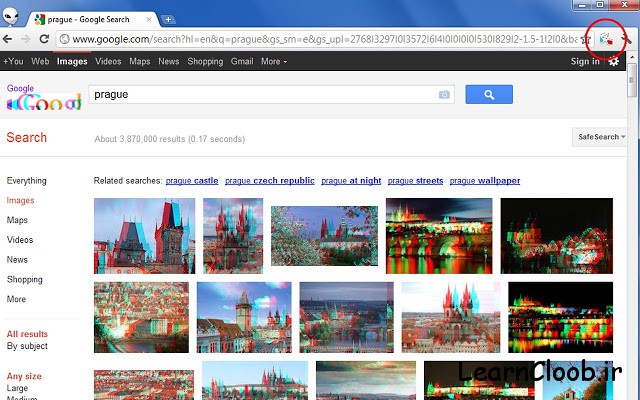Click the blue magnifier search button
The image size is (640, 400).
click(x=489, y=95)
